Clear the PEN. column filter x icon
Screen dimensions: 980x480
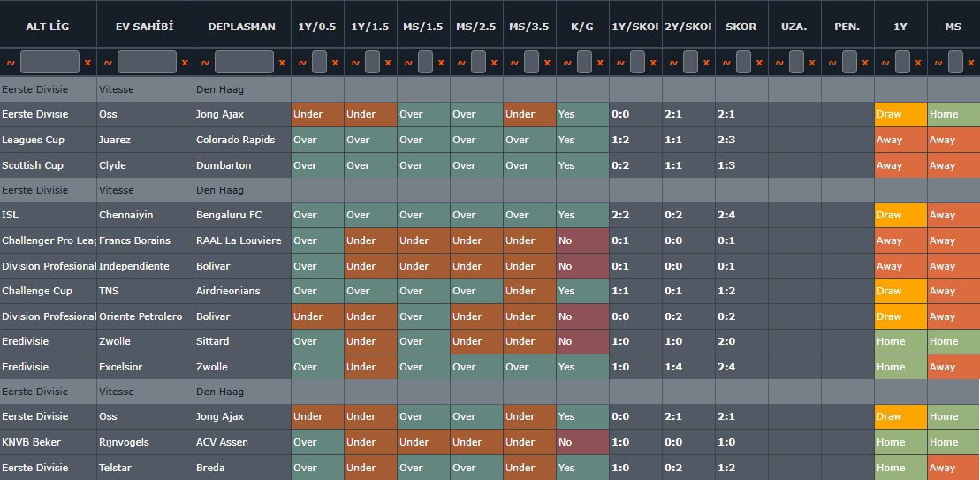click(865, 63)
